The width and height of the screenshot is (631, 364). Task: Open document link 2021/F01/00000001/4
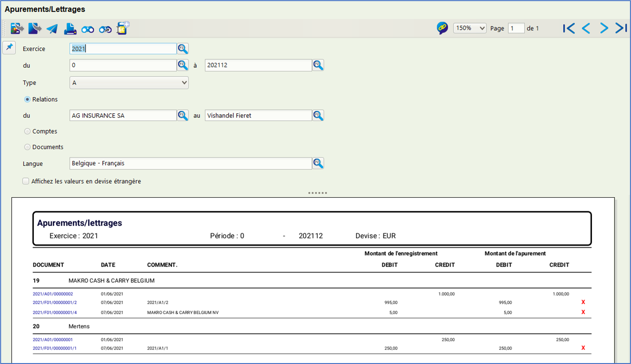(x=55, y=312)
